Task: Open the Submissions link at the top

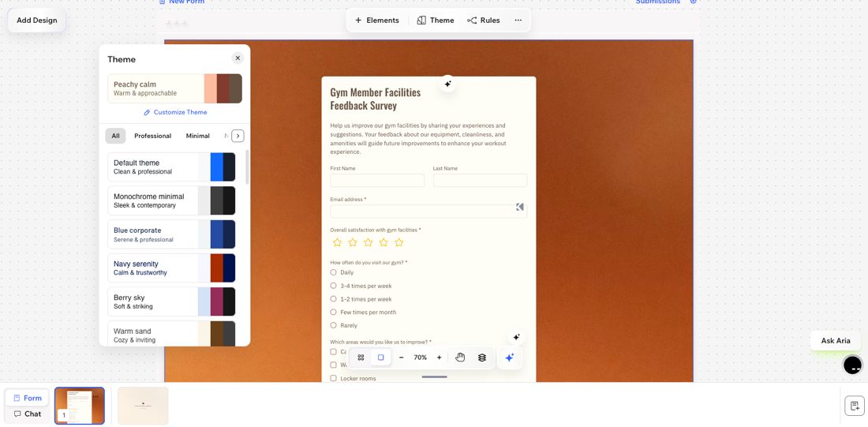Action: 657,2
